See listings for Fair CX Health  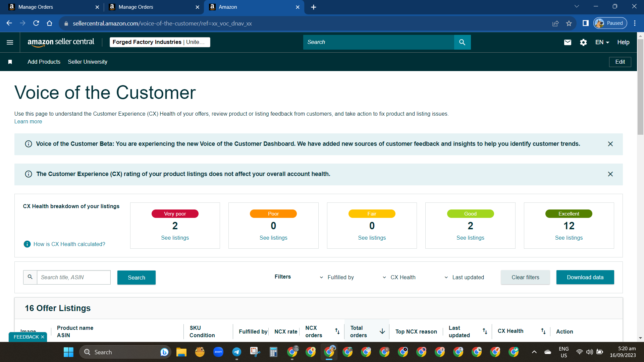372,238
